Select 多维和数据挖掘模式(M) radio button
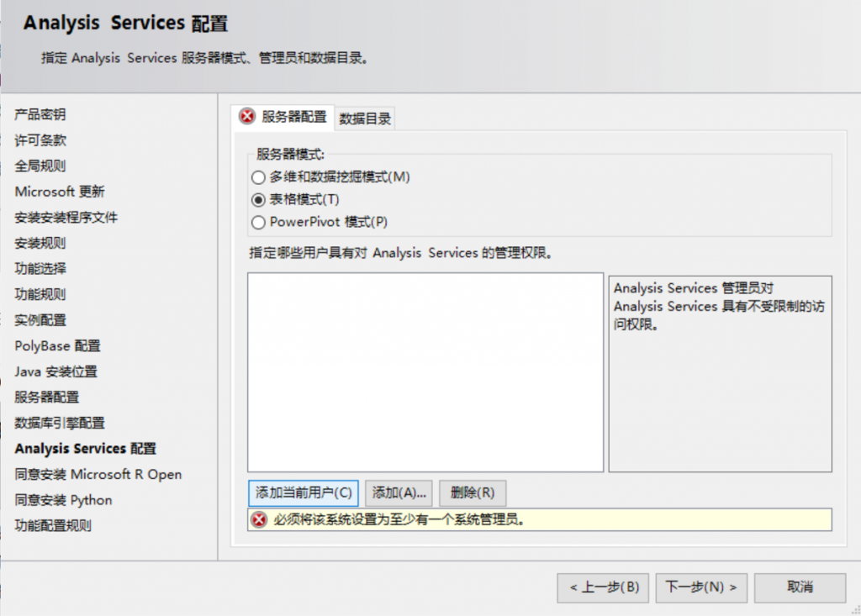The image size is (861, 616). [x=258, y=177]
